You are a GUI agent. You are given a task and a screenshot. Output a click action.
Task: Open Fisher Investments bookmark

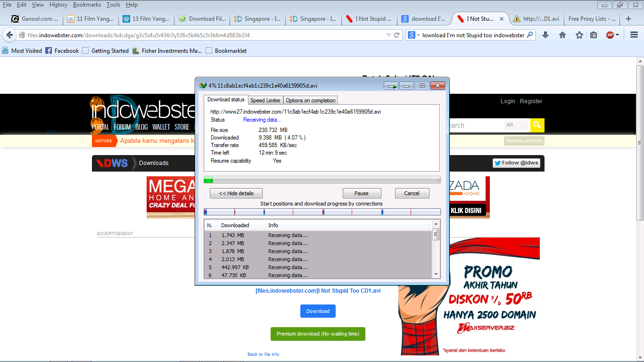(x=167, y=50)
